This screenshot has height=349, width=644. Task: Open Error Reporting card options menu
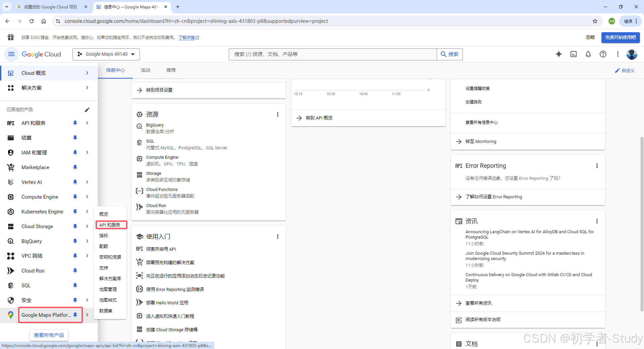point(597,166)
